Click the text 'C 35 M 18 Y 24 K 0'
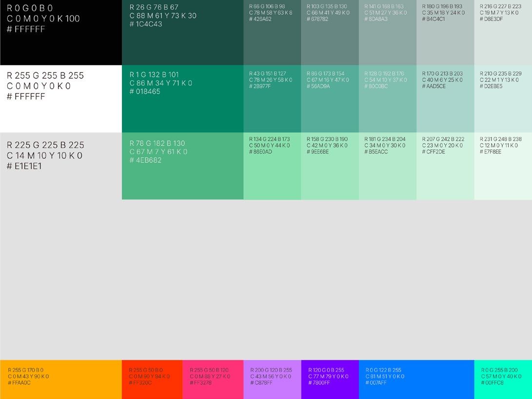This screenshot has height=399, width=532. [x=443, y=13]
